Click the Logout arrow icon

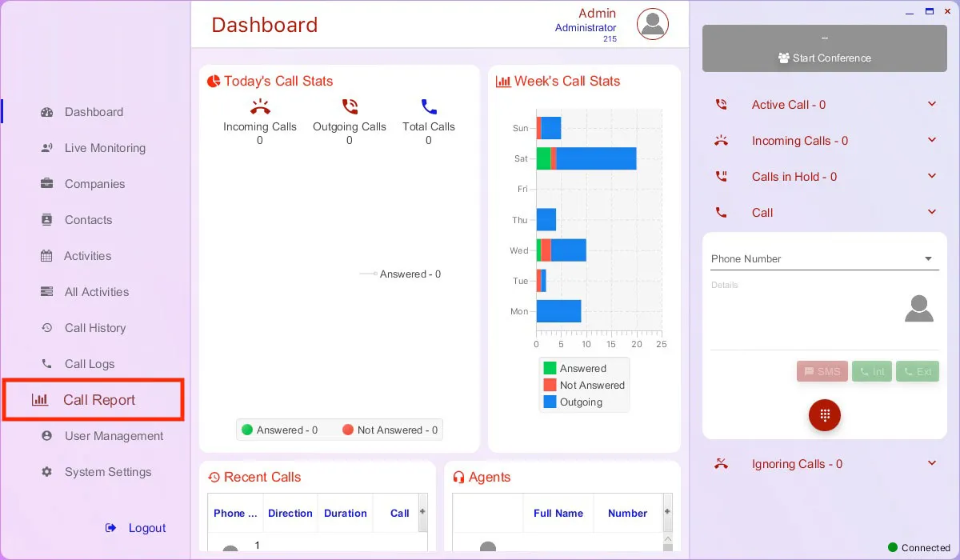(111, 528)
